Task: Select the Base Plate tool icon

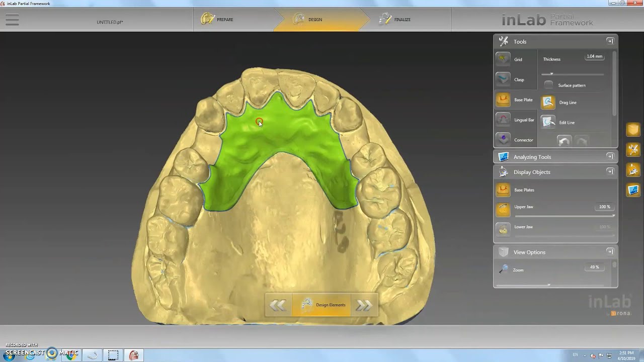Action: [503, 100]
